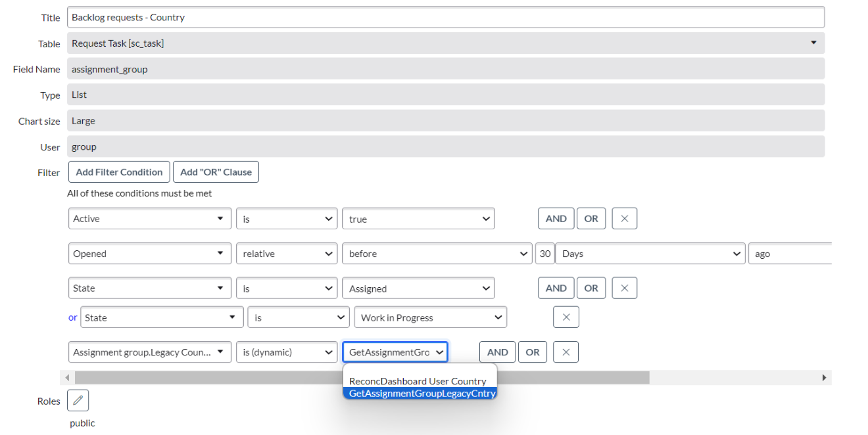Open the Assigned state value dropdown
Viewport: 868px width, 435px height.
(x=418, y=288)
